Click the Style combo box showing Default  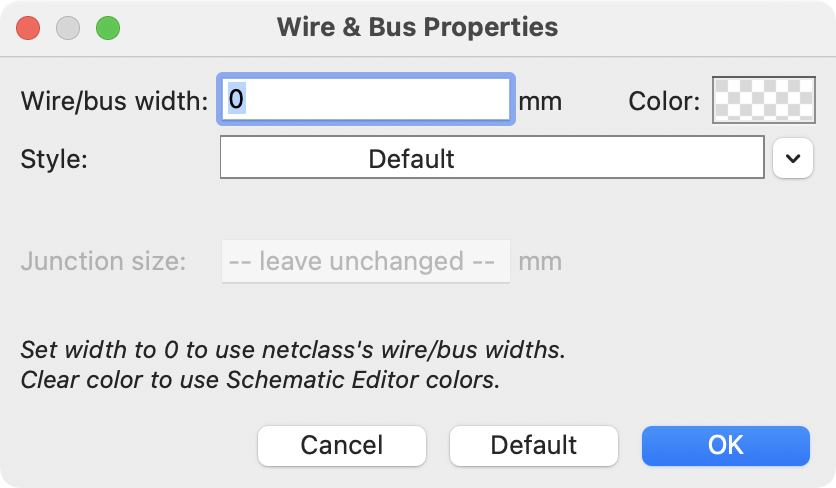point(492,159)
